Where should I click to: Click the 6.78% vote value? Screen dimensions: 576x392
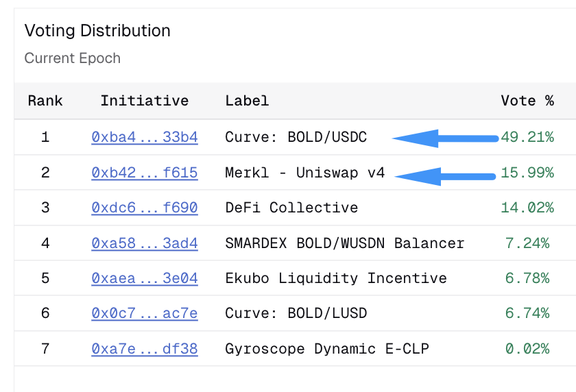[527, 278]
